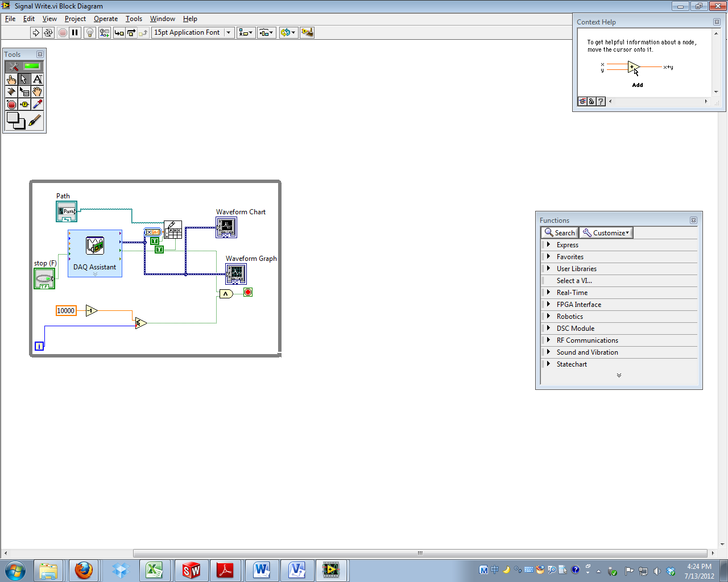Open Firefox from the taskbar

coord(84,570)
